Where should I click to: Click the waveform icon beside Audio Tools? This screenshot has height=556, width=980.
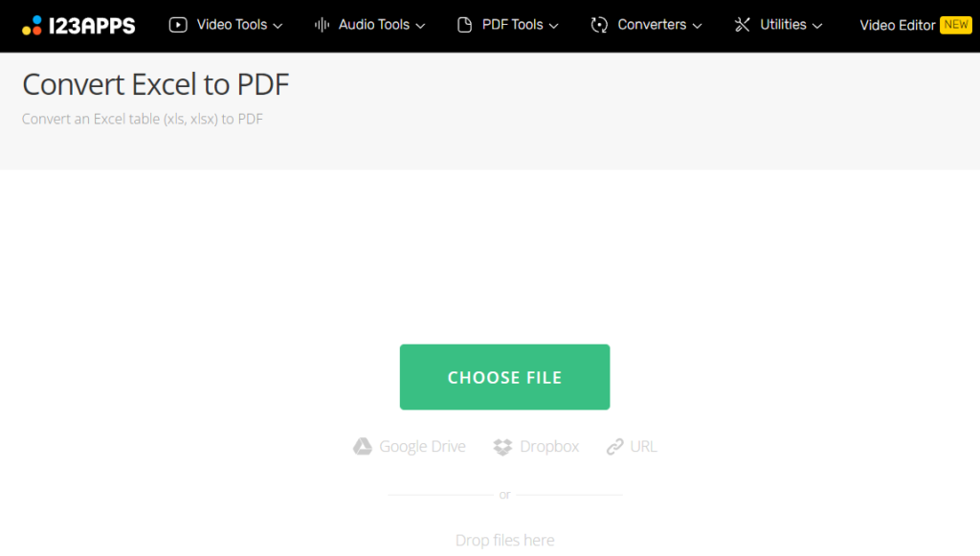(321, 25)
